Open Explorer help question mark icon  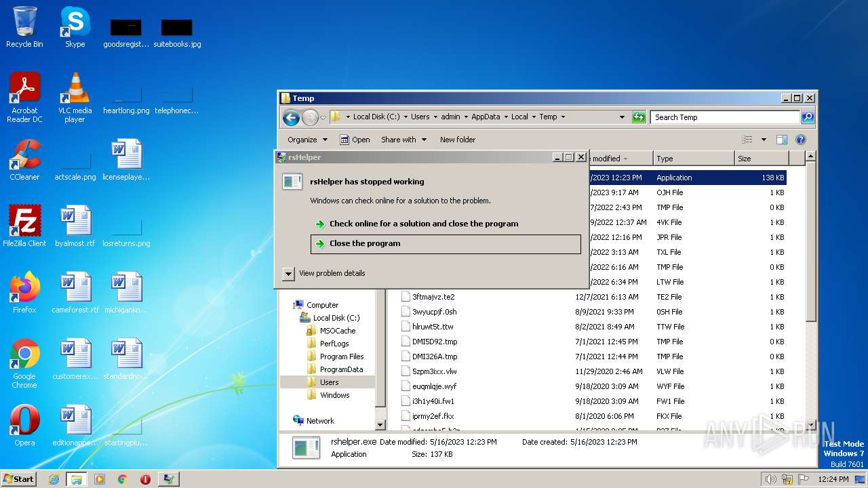pos(800,140)
